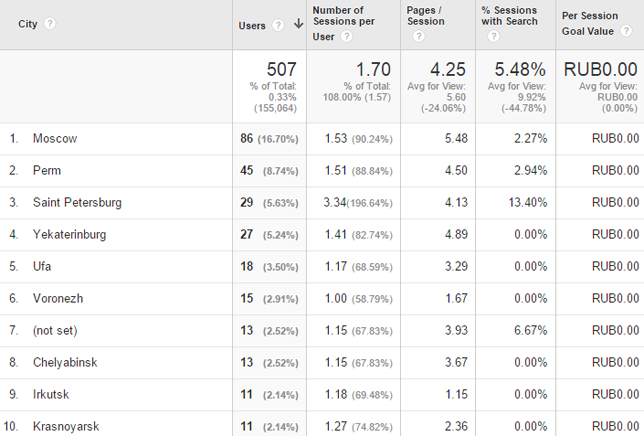Sort table by Users column header
644x436 pixels.
point(252,25)
